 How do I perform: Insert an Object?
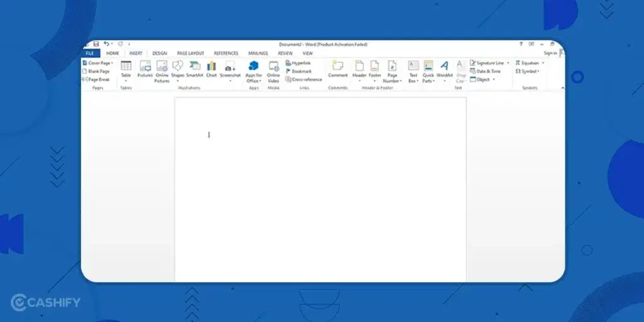tap(480, 80)
